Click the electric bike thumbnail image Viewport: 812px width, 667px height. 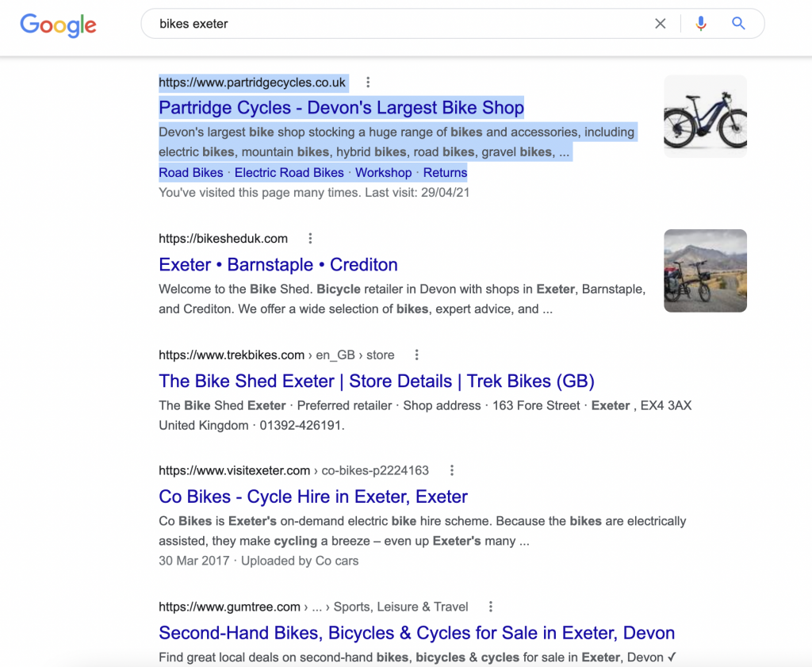(705, 117)
